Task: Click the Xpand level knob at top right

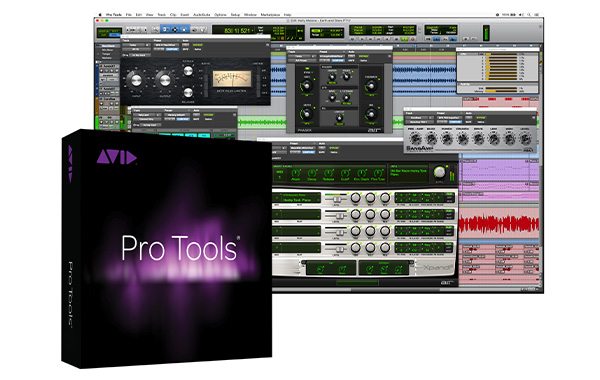Action: 439,172
